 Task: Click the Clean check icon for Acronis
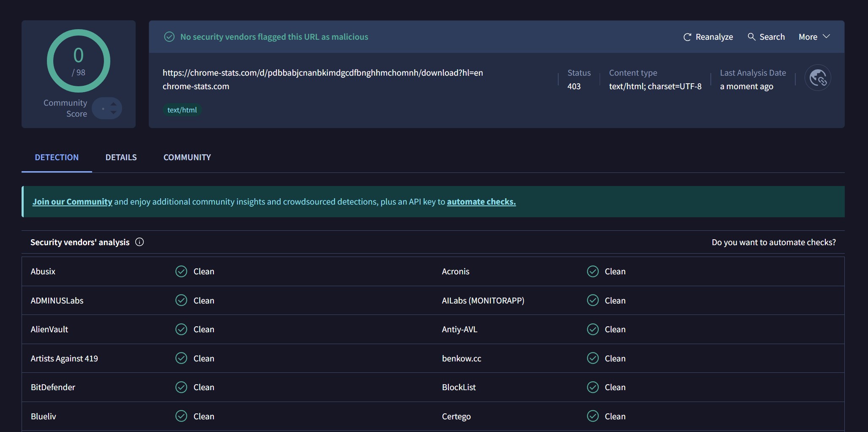592,271
